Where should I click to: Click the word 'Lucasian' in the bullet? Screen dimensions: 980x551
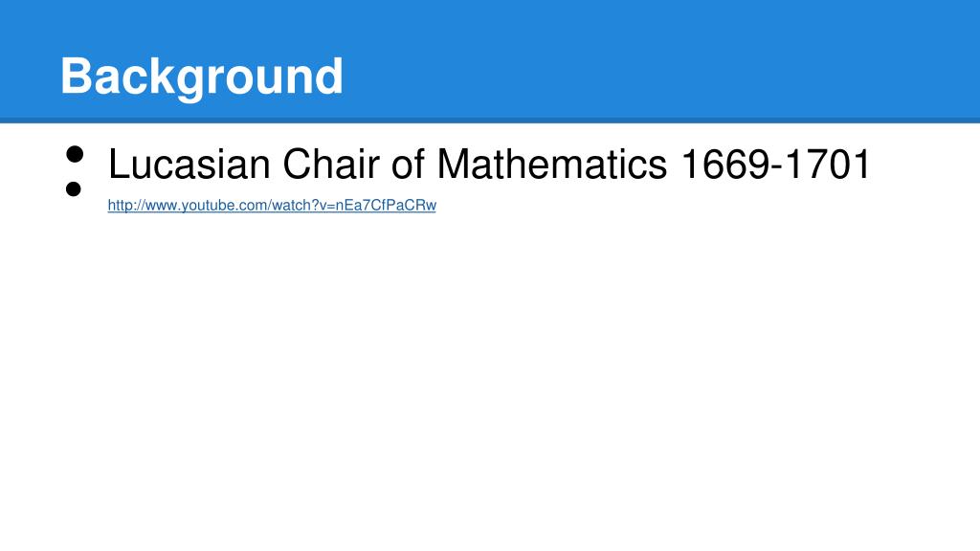click(x=189, y=165)
